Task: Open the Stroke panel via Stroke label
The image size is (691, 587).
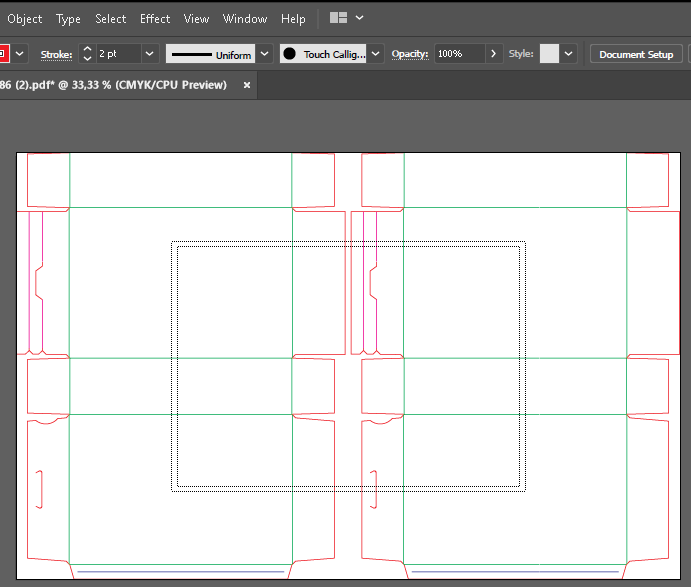Action: pos(56,54)
